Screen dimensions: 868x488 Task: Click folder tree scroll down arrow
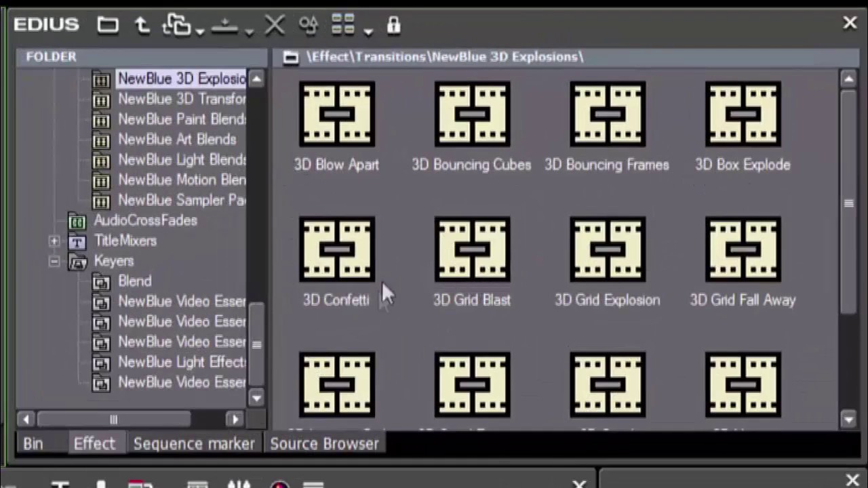point(256,398)
